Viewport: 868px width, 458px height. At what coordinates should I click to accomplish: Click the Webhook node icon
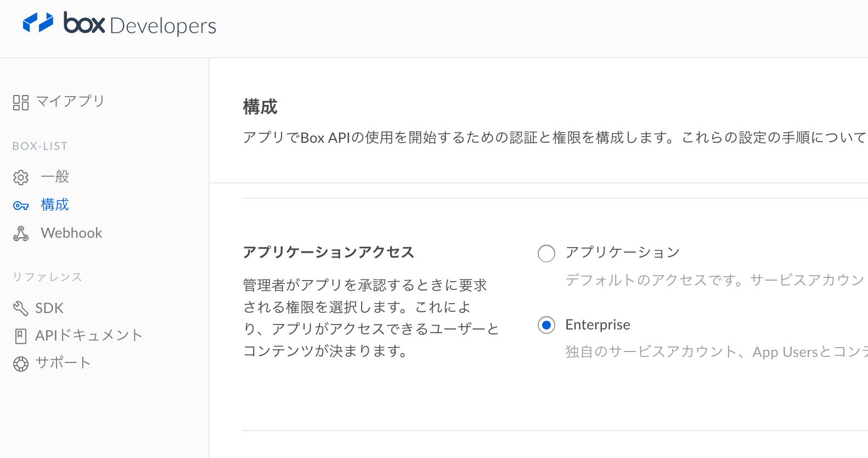[x=20, y=233]
